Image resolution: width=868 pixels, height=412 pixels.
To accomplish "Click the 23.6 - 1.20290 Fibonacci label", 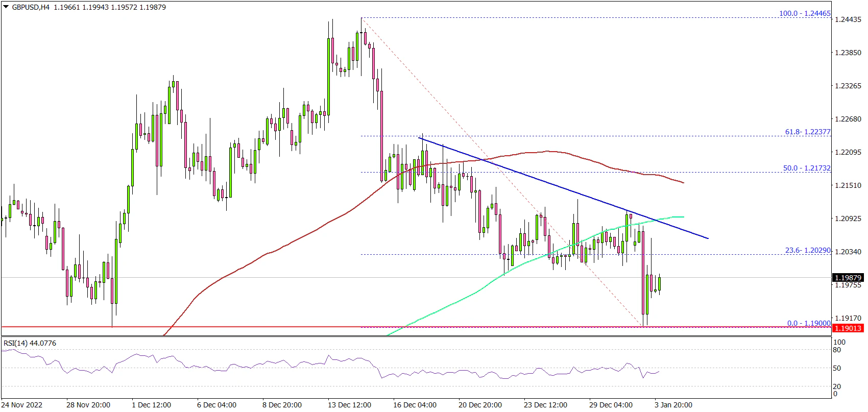I will (x=807, y=251).
